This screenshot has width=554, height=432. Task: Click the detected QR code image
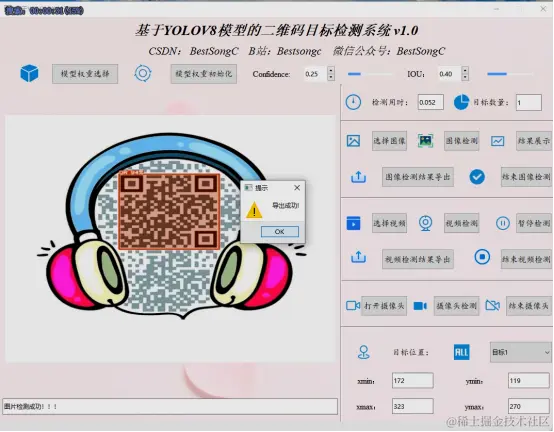pos(170,211)
